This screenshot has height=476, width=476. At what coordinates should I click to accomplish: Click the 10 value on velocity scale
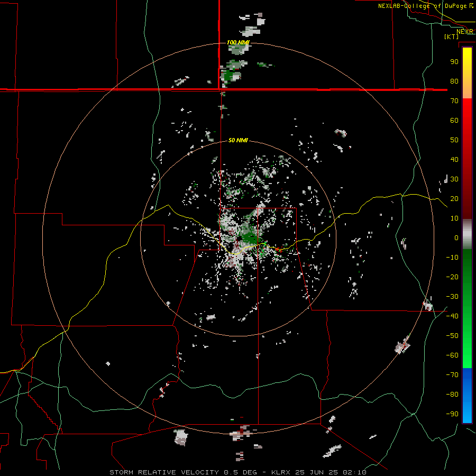(454, 218)
